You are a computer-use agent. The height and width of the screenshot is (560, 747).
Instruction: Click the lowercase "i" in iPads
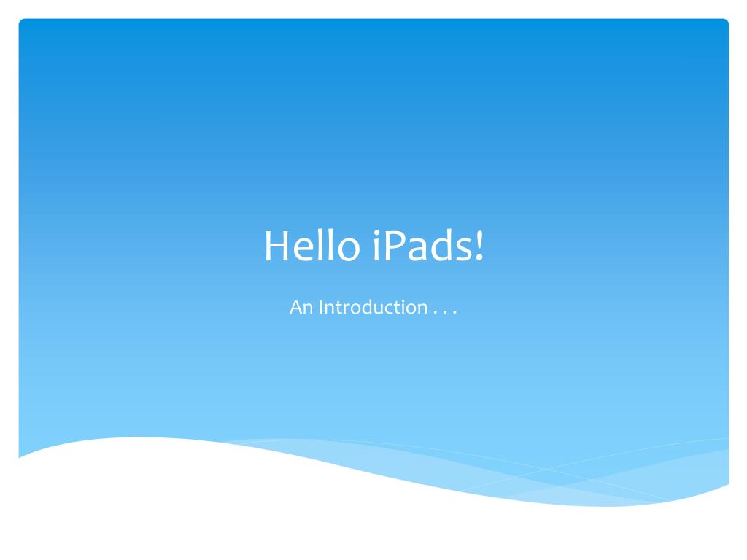pyautogui.click(x=376, y=246)
